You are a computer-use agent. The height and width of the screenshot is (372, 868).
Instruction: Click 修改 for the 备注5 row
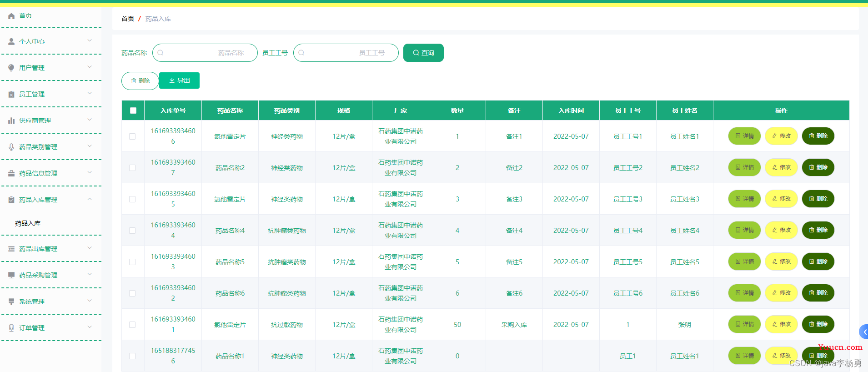(x=781, y=261)
